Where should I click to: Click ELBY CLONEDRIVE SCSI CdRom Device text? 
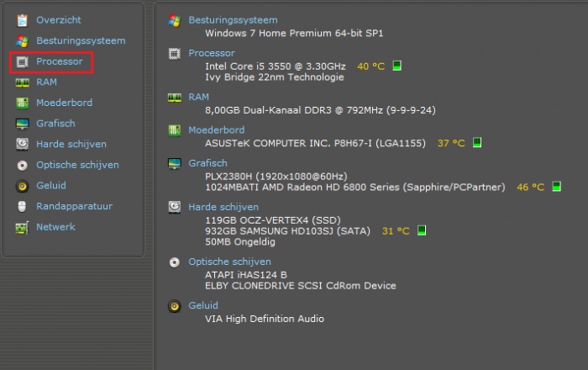click(x=301, y=286)
